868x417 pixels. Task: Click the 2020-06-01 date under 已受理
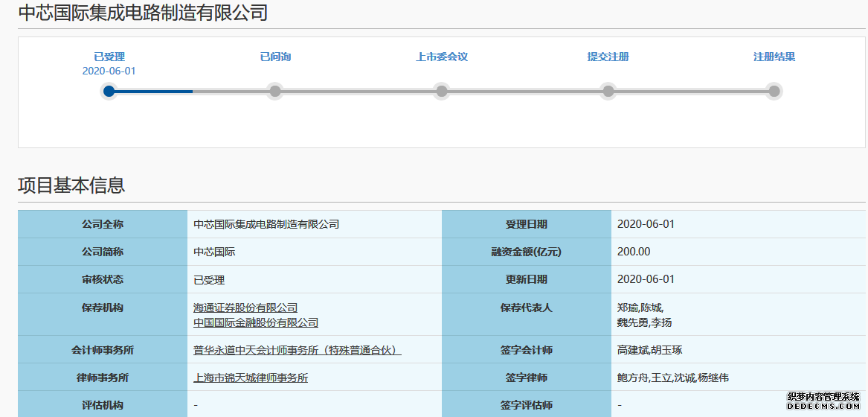[x=109, y=71]
